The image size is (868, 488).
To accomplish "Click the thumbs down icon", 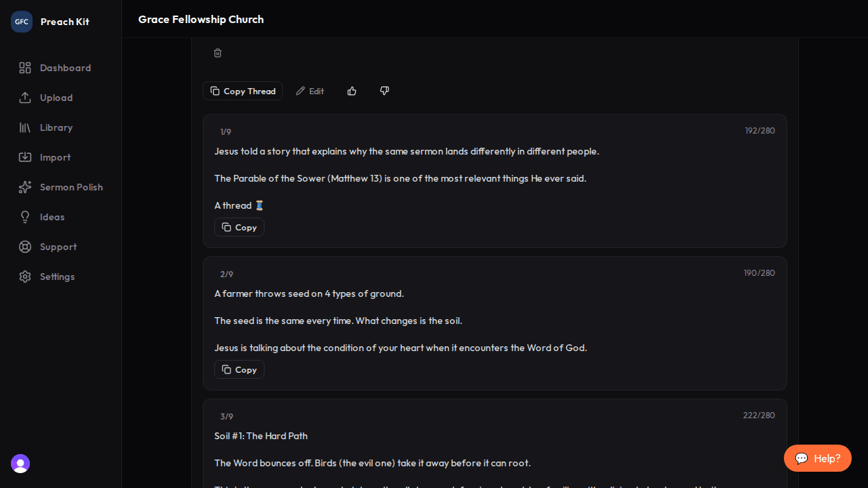I will pos(384,91).
